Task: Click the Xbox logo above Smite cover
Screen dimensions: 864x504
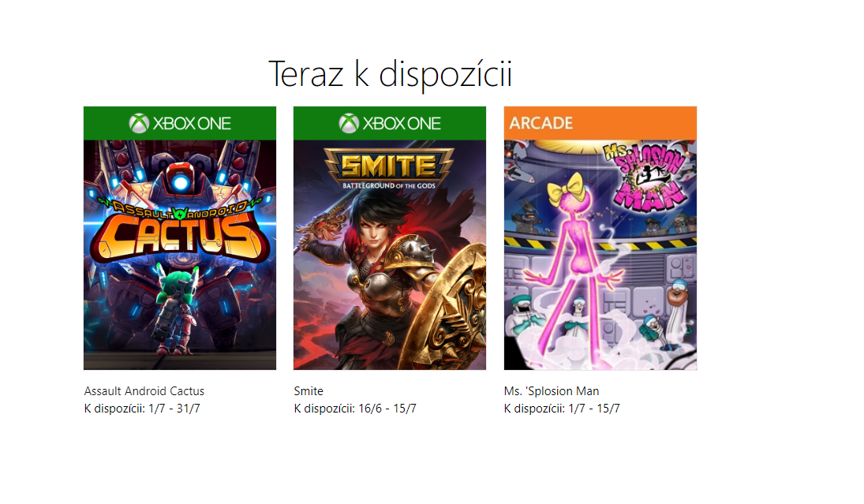Action: [349, 123]
